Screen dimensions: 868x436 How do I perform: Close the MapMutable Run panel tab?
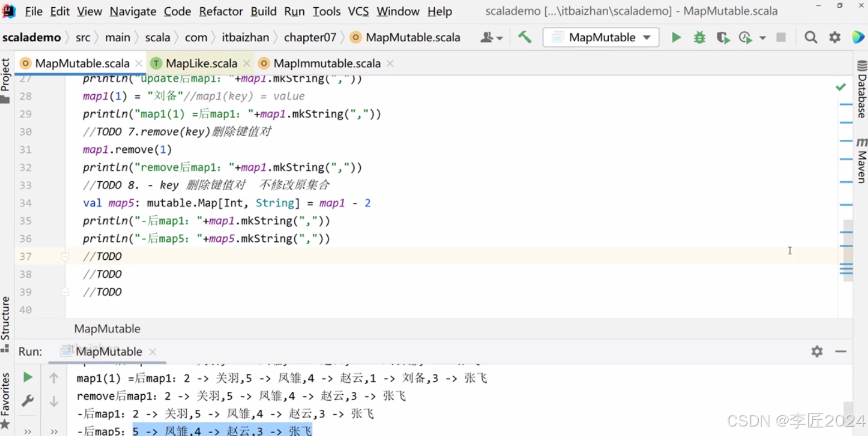point(153,352)
